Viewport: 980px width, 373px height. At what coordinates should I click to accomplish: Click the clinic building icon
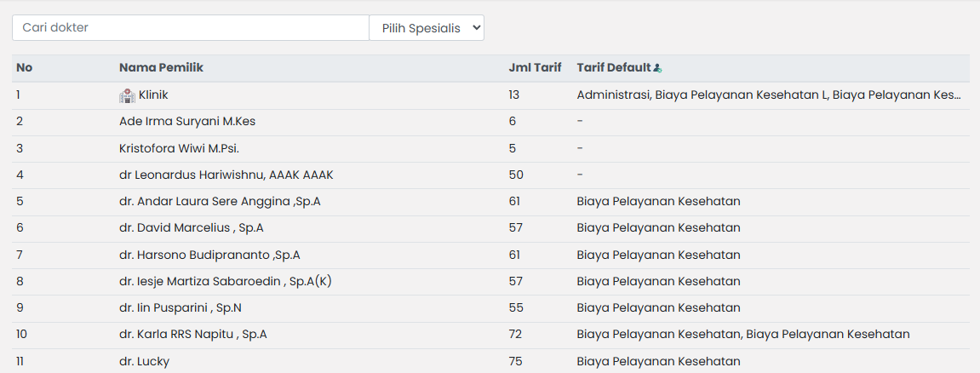tap(127, 95)
